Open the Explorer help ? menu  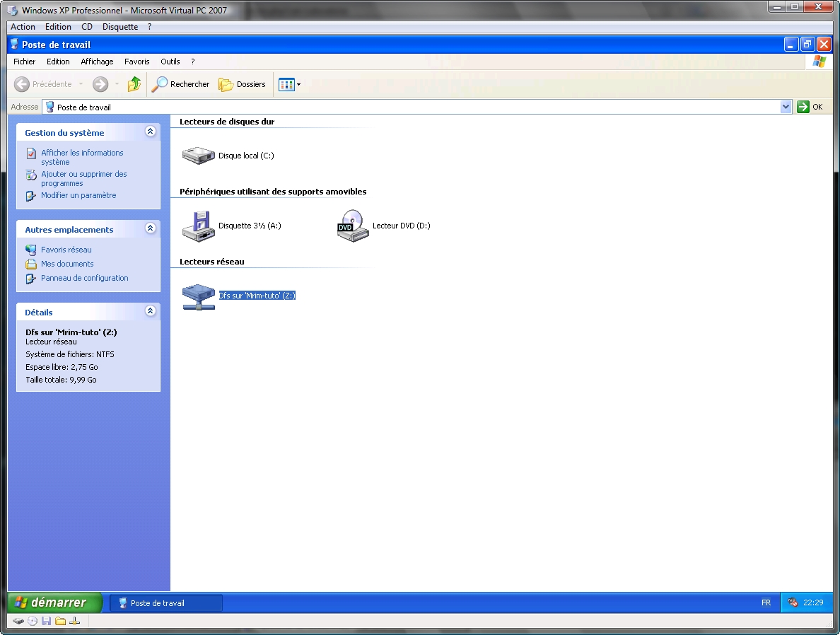(x=193, y=62)
